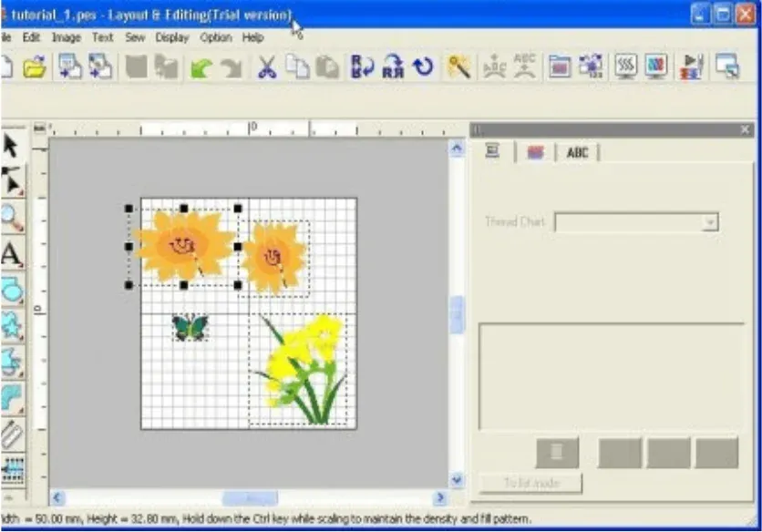Expand the Thread Chart dropdown

710,222
